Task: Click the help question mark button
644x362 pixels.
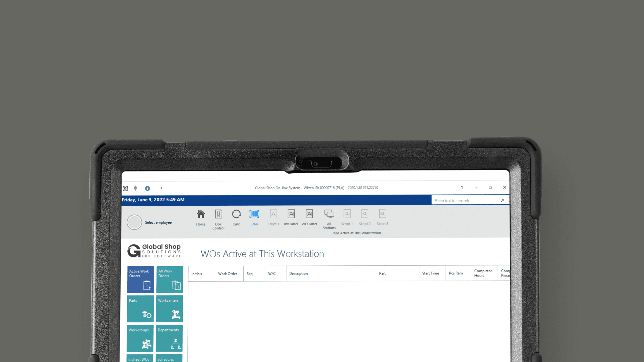Action: 462,187
